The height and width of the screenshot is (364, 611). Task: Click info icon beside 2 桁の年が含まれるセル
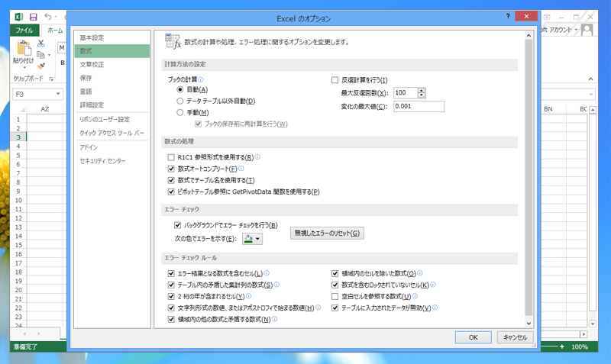point(249,296)
